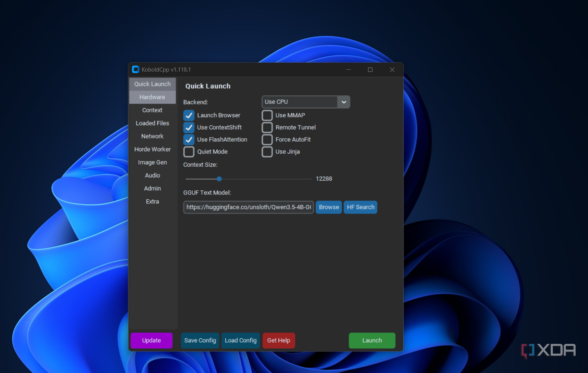
Task: Open the Backend dropdown showing Use CPU
Action: tap(306, 102)
